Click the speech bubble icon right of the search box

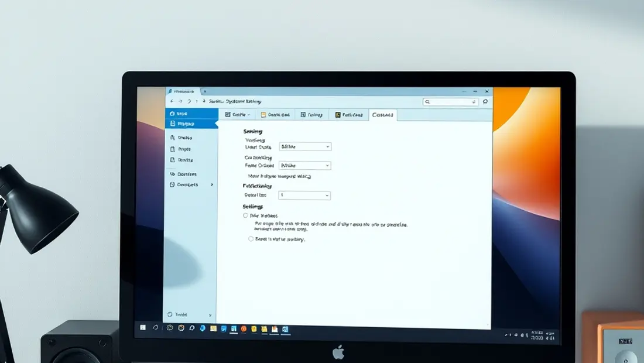pos(485,101)
